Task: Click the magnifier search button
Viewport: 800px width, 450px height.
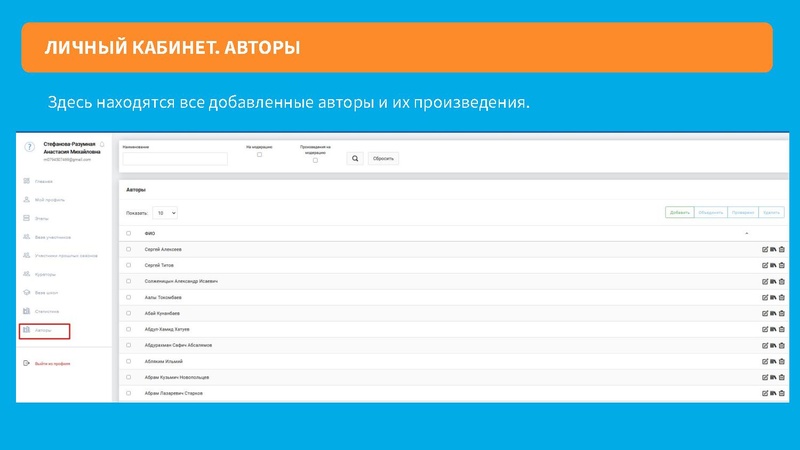Action: pyautogui.click(x=355, y=159)
